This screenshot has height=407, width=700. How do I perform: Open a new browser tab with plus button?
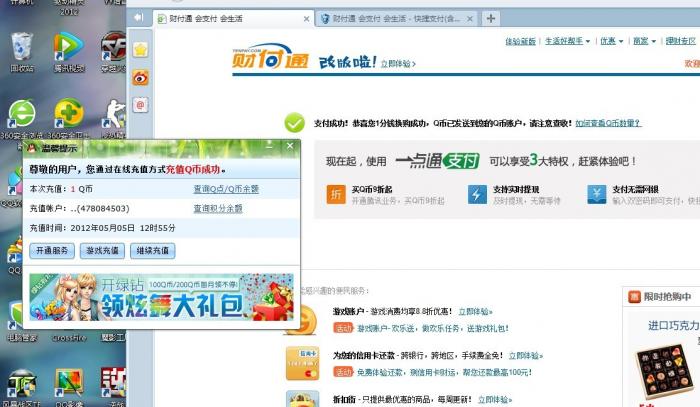[491, 18]
